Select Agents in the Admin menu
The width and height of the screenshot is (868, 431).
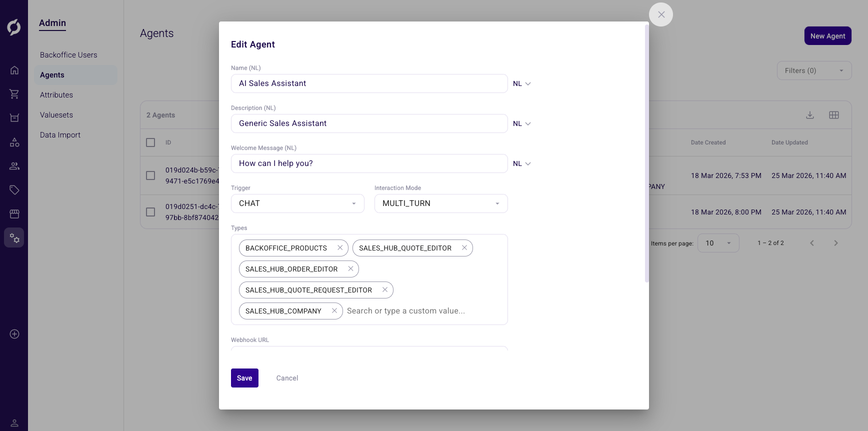click(x=75, y=75)
